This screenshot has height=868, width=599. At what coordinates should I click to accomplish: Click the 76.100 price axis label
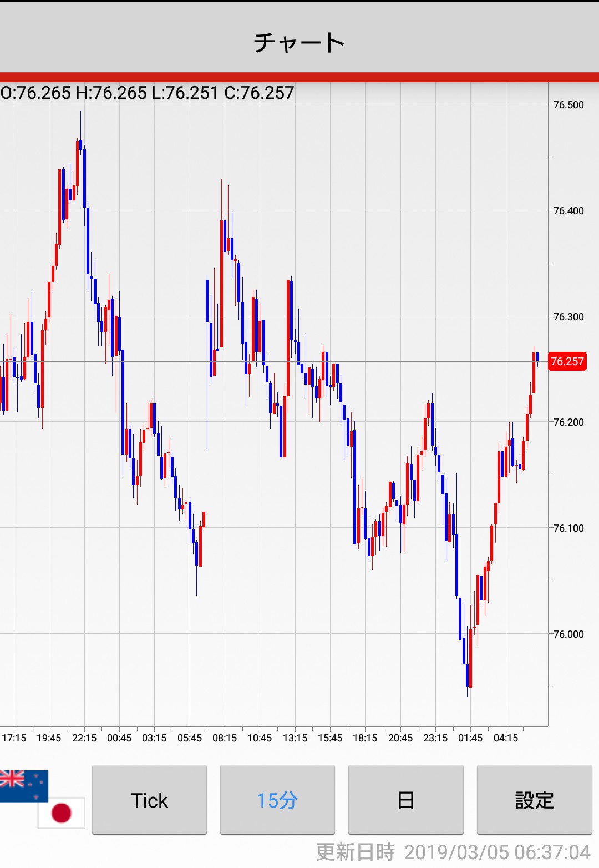click(568, 528)
